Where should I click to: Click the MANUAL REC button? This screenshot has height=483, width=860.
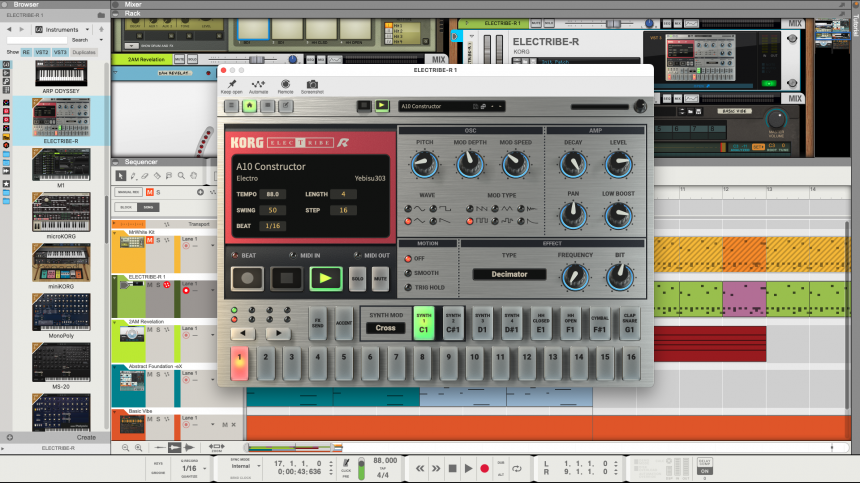(128, 192)
